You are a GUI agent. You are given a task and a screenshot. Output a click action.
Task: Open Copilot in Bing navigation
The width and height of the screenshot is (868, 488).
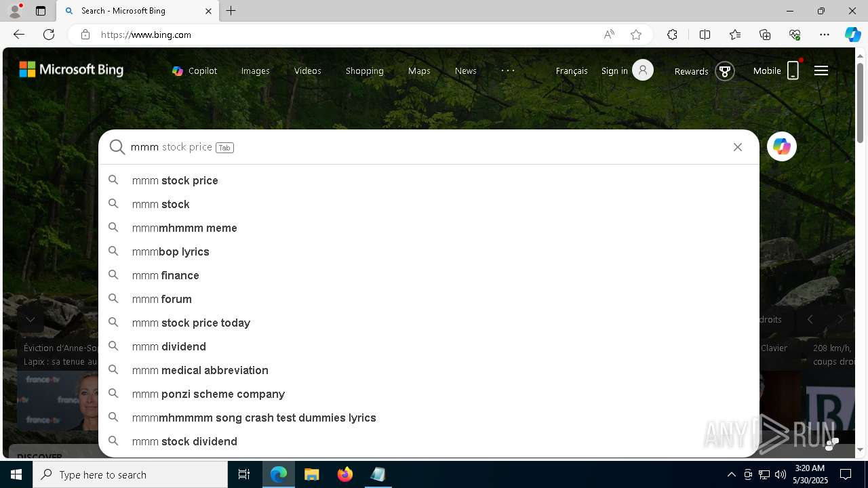195,70
